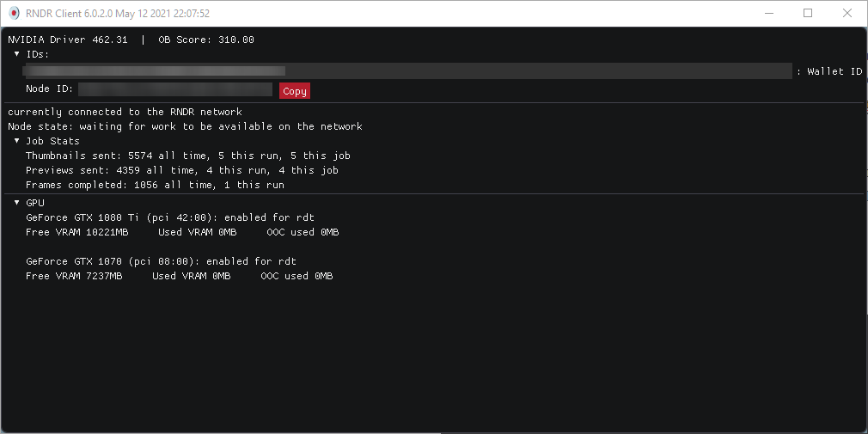Viewport: 868px width, 434px height.
Task: Click the 'Thumbnails sent: 5574 all time' row
Action: [x=187, y=156]
